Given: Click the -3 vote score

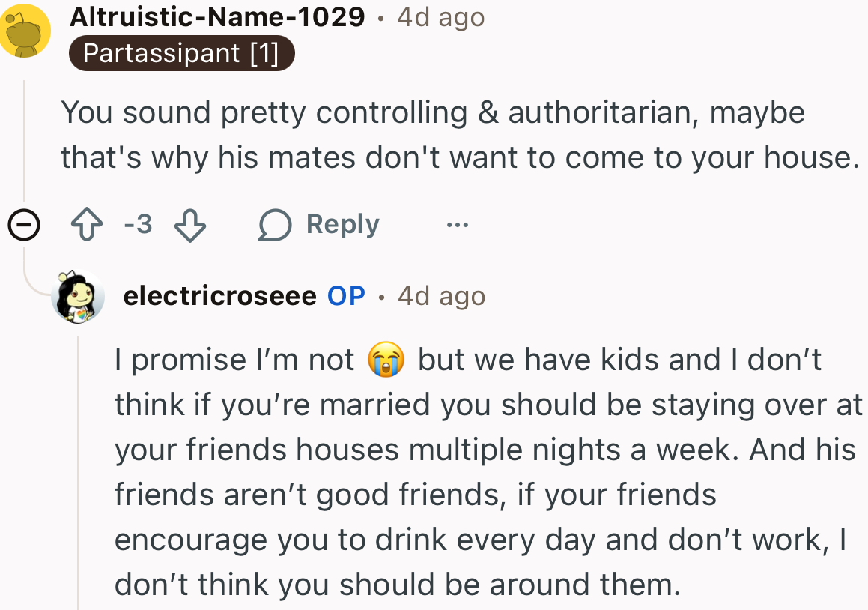Looking at the screenshot, I should 137,223.
